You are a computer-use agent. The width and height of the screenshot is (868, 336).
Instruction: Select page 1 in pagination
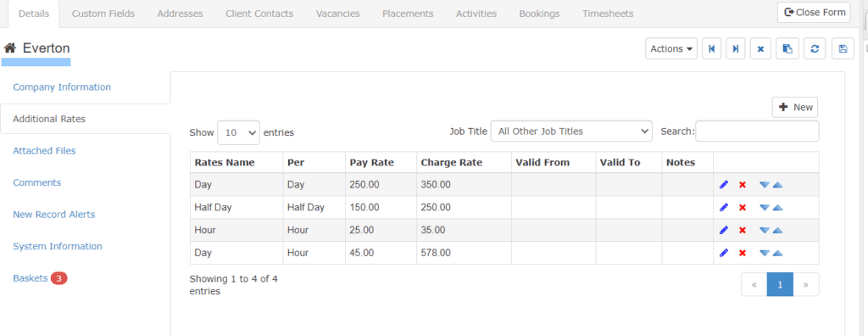coord(780,284)
